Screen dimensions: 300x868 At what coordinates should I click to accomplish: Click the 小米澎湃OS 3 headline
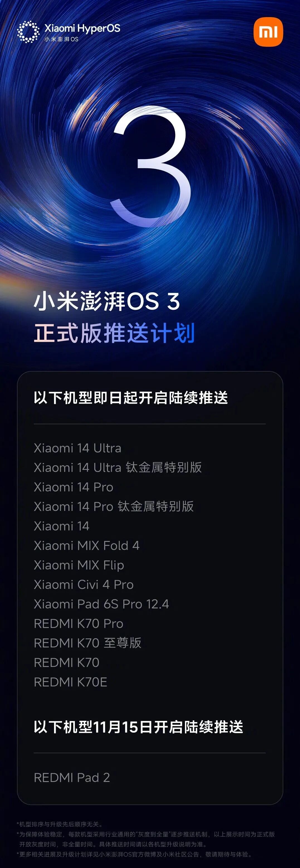point(106,301)
